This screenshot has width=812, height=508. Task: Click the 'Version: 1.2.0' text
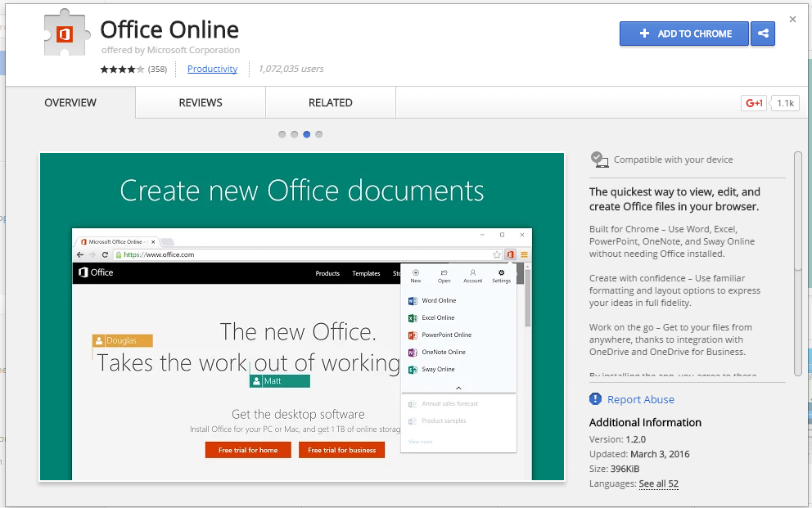pyautogui.click(x=617, y=439)
